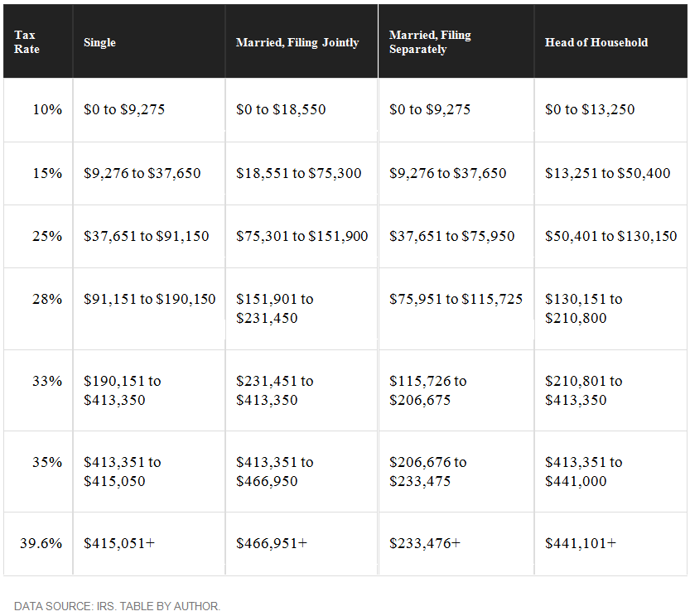
Task: Select the 25% rate row label
Action: [47, 236]
